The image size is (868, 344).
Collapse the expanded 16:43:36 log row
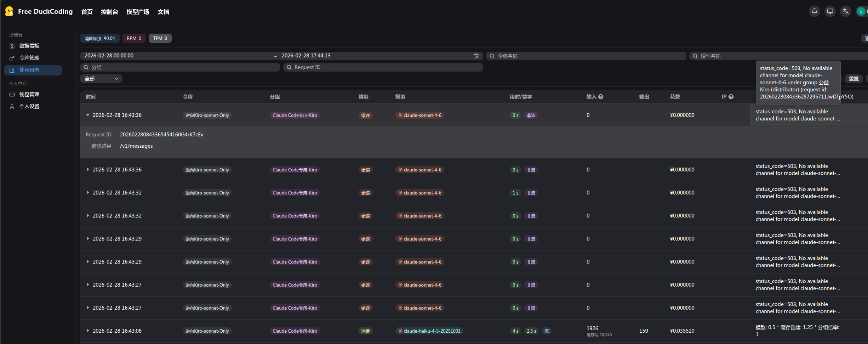(88, 115)
